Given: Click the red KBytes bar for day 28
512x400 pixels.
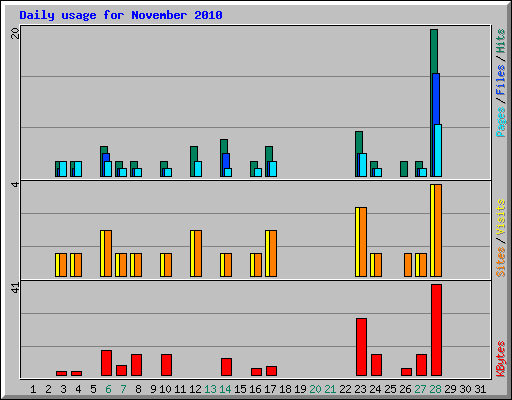Looking at the screenshot, I should tap(436, 330).
